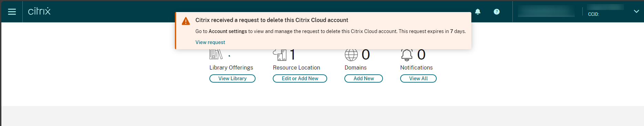Click the orange warning triangle icon
Viewport: 644px width, 126px height.
tap(186, 21)
